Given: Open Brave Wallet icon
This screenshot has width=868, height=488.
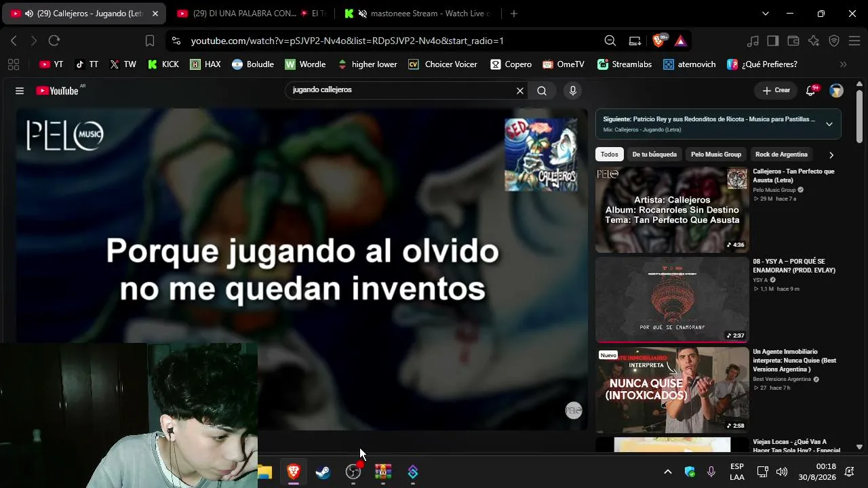Looking at the screenshot, I should coord(793,41).
